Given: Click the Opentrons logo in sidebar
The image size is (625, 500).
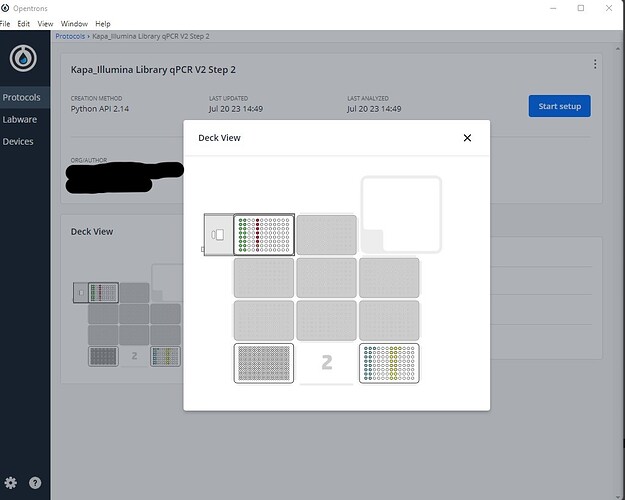Looking at the screenshot, I should 23,58.
